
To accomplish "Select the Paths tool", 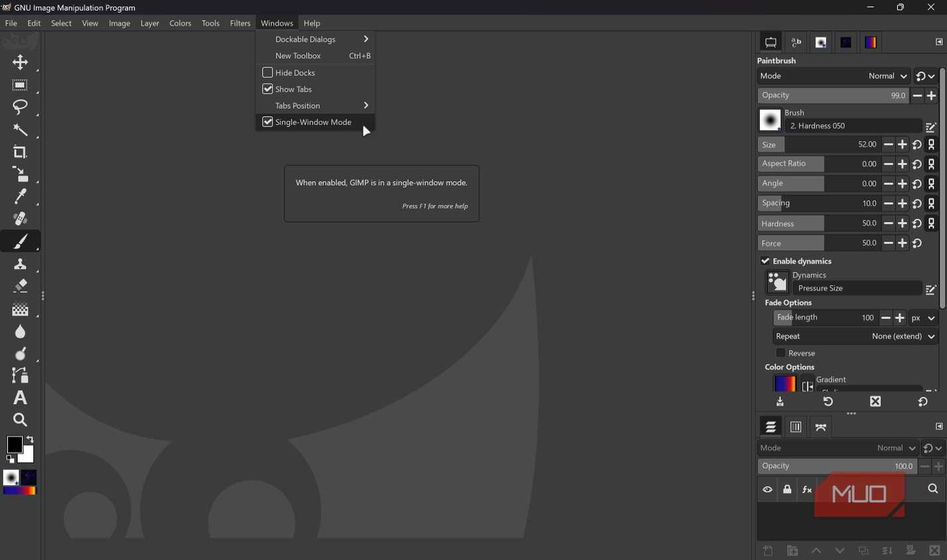I will click(20, 376).
